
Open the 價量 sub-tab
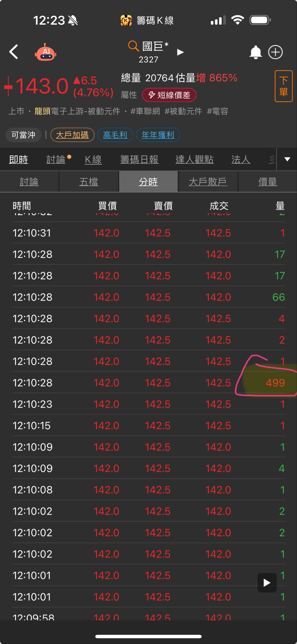point(267,182)
